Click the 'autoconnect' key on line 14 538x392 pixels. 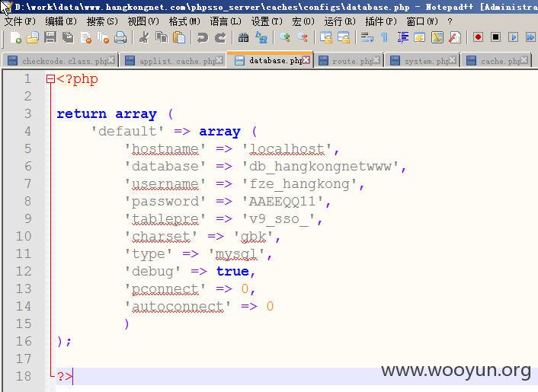pos(178,306)
